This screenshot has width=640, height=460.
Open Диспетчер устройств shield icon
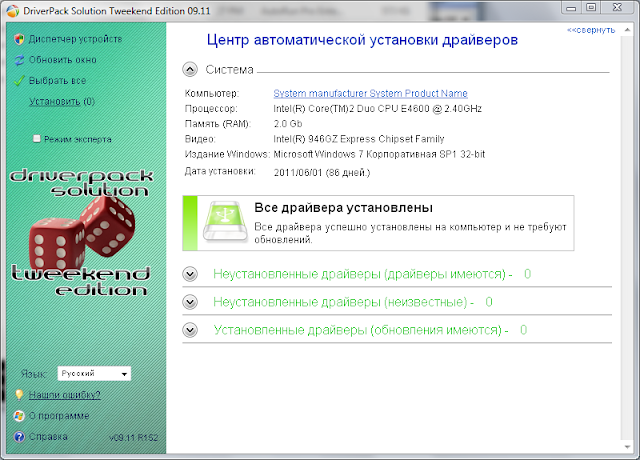[x=19, y=39]
